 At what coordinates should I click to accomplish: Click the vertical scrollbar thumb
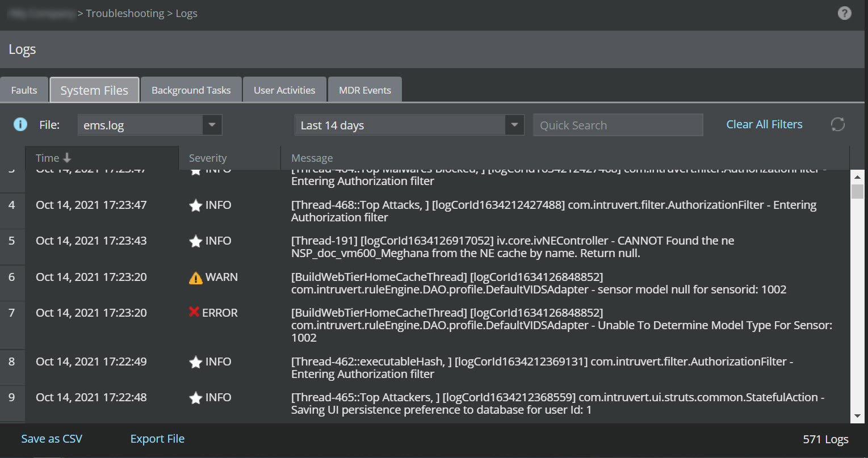(x=857, y=191)
